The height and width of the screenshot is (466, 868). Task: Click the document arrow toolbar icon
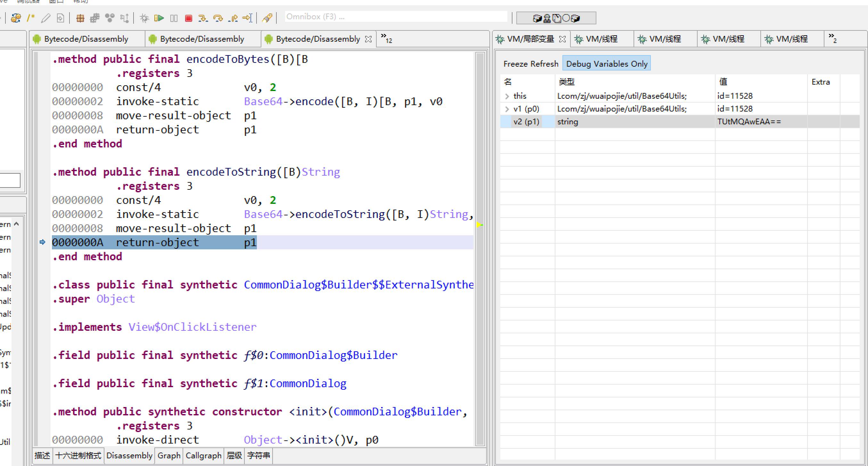coord(60,18)
